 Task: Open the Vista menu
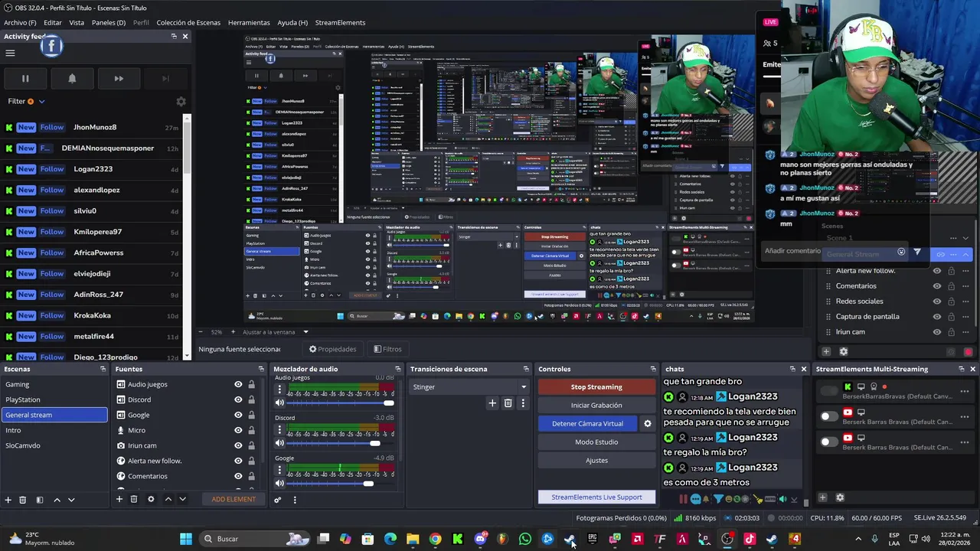tap(77, 22)
